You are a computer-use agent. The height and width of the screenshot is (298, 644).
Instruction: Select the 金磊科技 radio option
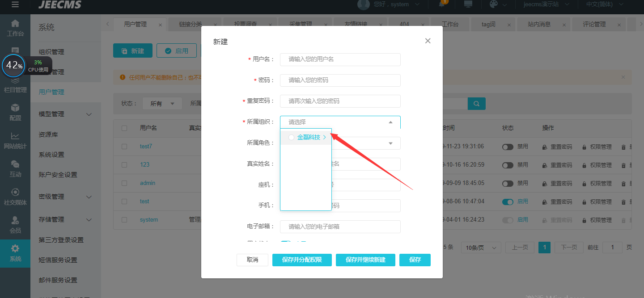291,138
